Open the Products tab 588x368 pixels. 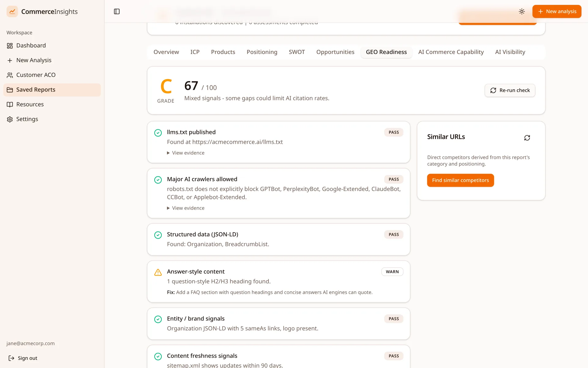pyautogui.click(x=223, y=52)
